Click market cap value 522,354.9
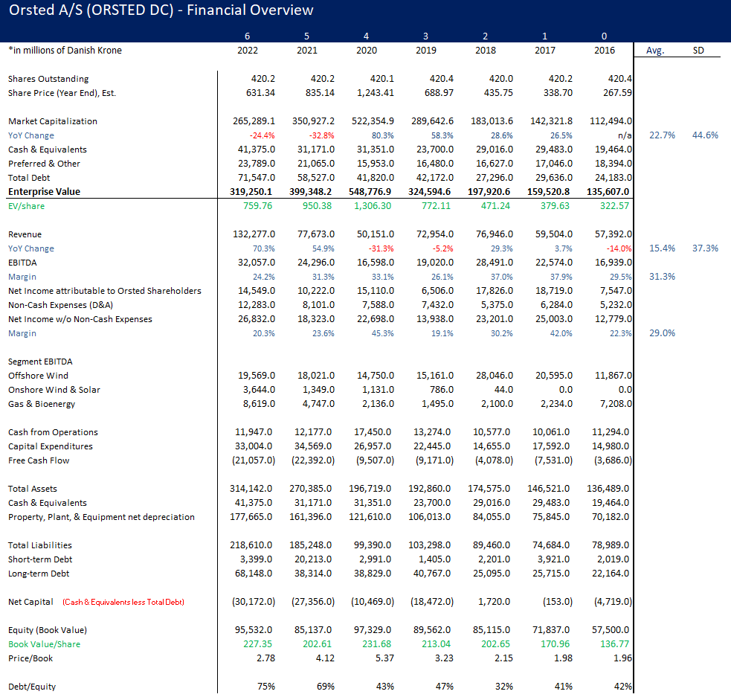 click(x=373, y=121)
